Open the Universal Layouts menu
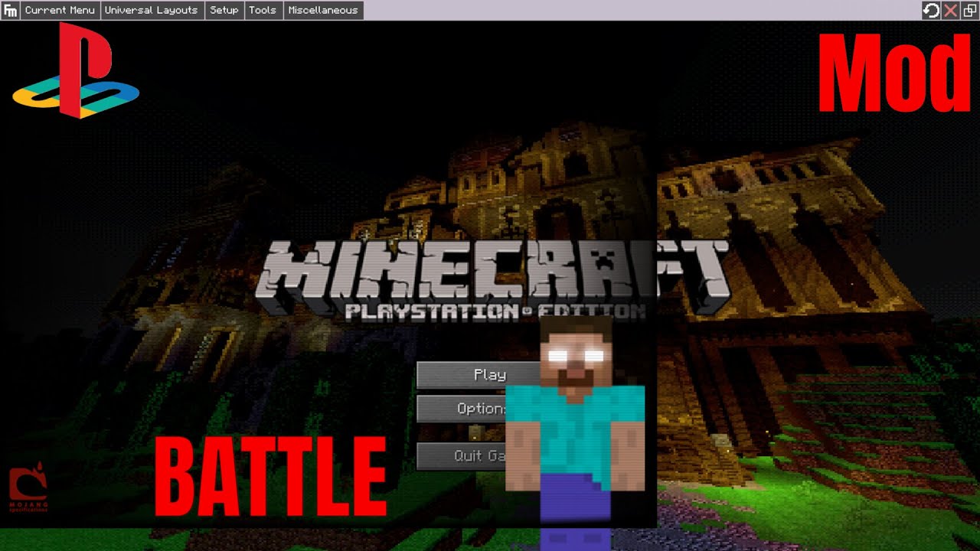This screenshot has width=980, height=551. [151, 10]
